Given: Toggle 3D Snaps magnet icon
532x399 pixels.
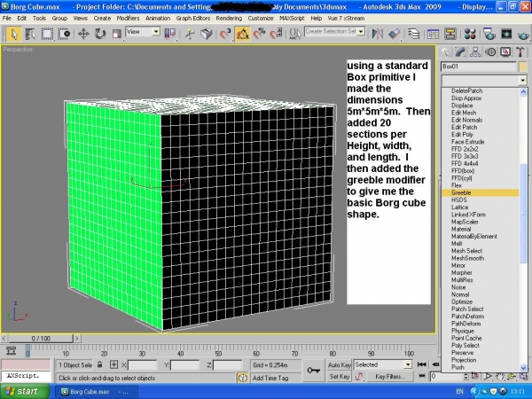Looking at the screenshot, I should (x=225, y=34).
